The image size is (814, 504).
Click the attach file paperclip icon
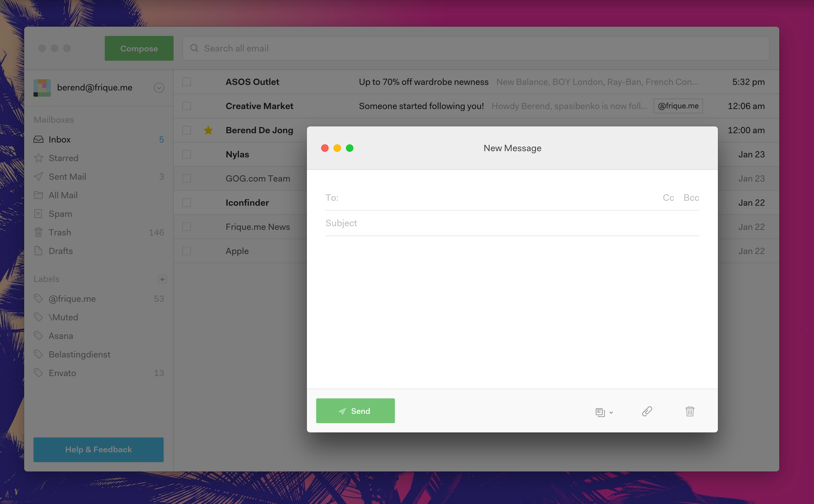tap(647, 411)
